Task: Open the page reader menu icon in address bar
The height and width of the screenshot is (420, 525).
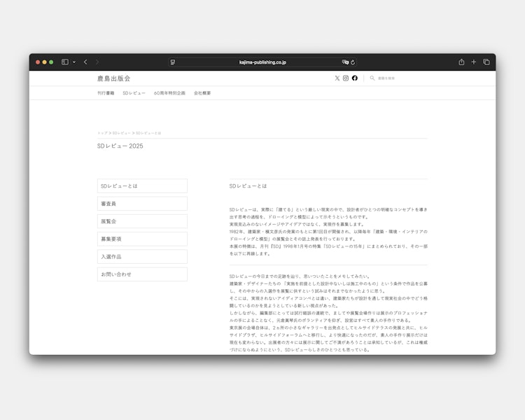Action: pyautogui.click(x=173, y=62)
